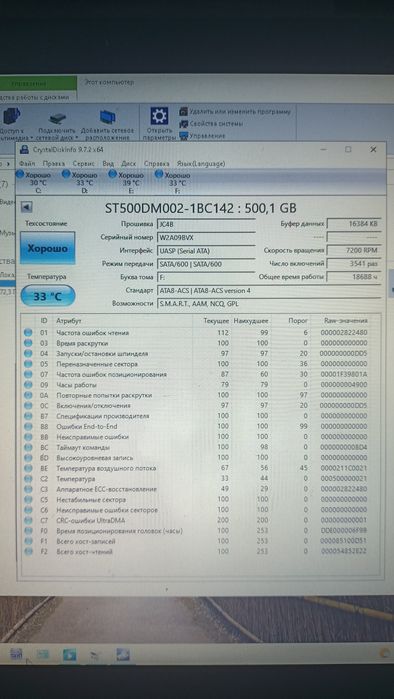Screen dimensions: 394x699
Task: Select row Частота ошибок позиционирования
Action: 200,374
